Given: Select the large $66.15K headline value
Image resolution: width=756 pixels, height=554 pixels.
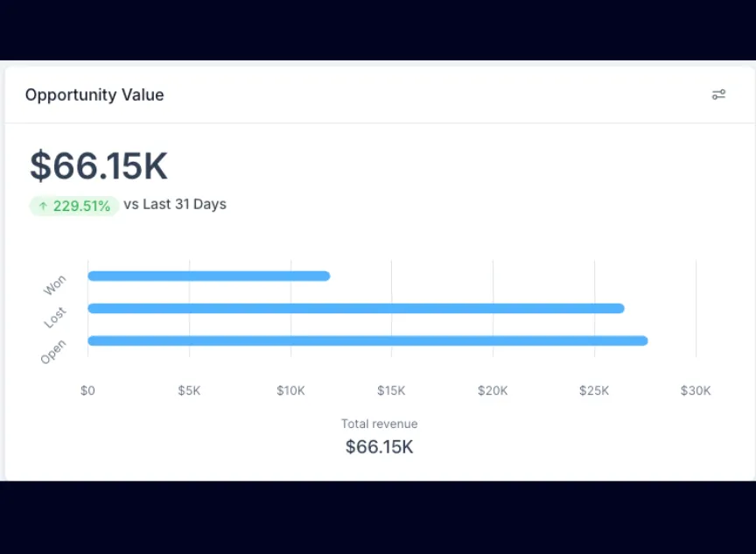Looking at the screenshot, I should coord(99,166).
